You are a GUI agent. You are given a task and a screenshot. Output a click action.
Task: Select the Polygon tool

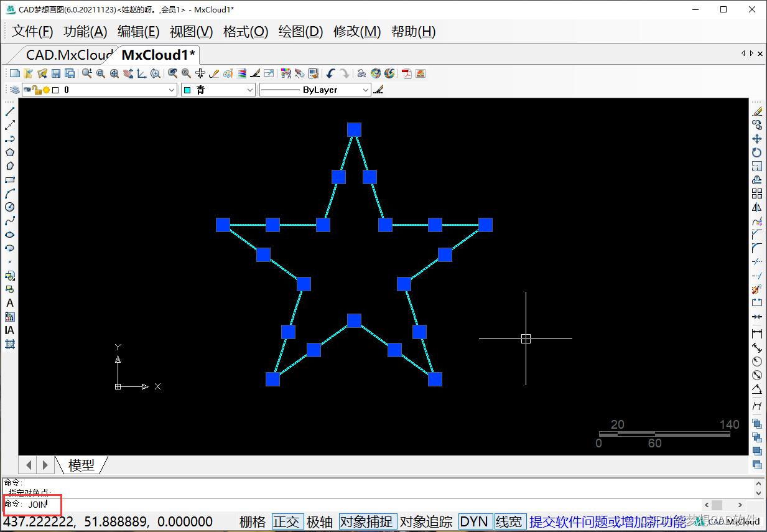(10, 152)
